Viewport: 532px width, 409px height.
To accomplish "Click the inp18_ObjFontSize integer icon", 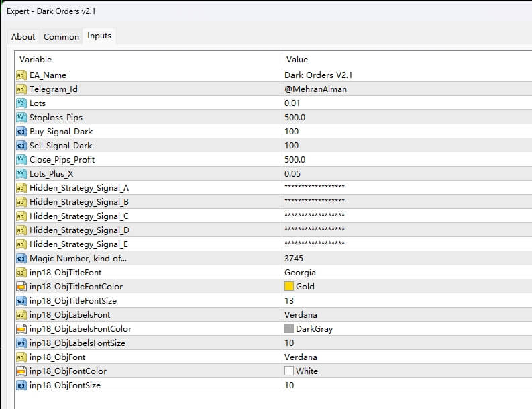I will pyautogui.click(x=21, y=385).
